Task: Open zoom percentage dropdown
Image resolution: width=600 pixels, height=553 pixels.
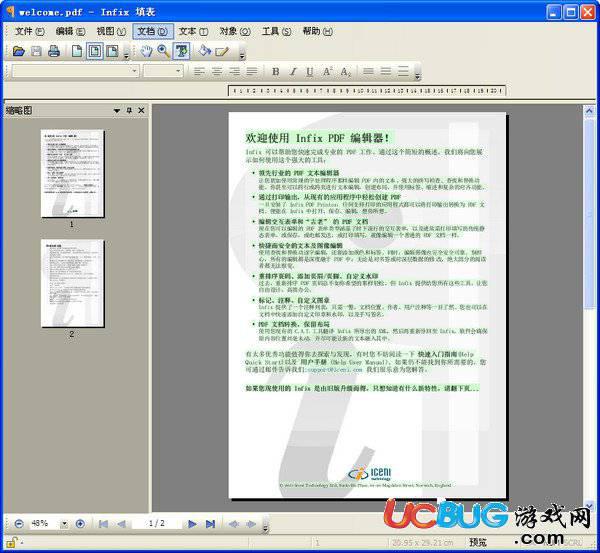Action: (64, 523)
